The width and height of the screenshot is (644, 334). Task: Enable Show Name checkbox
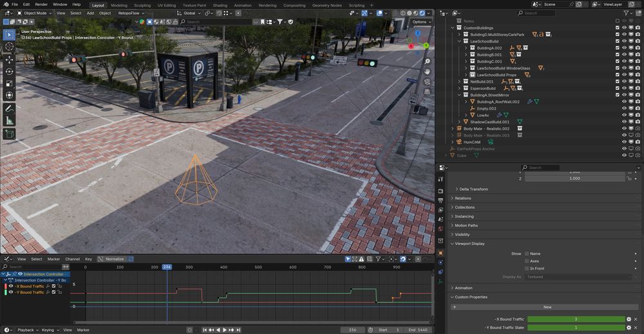[527, 254]
